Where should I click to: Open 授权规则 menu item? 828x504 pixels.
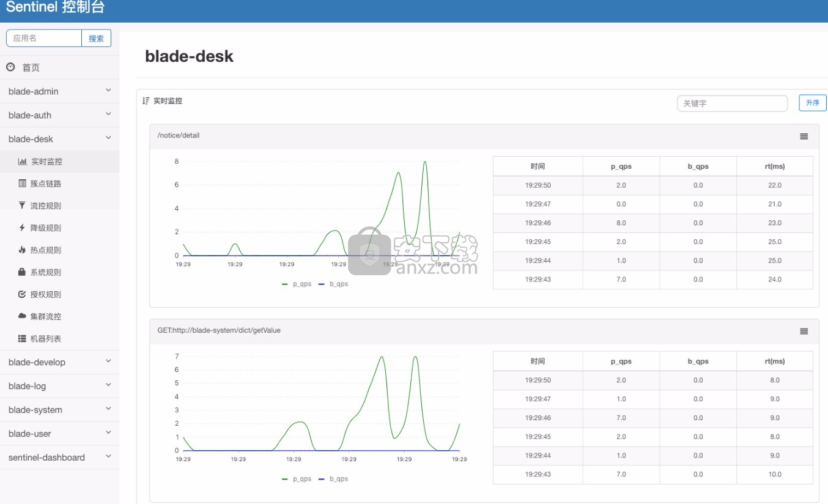click(59, 294)
